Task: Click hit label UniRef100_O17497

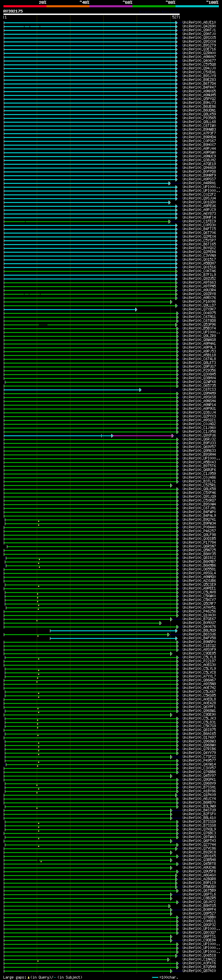Action: click(199, 738)
